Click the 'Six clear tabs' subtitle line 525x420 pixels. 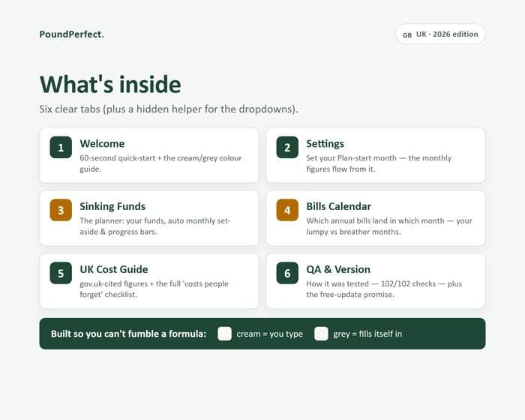click(x=169, y=109)
